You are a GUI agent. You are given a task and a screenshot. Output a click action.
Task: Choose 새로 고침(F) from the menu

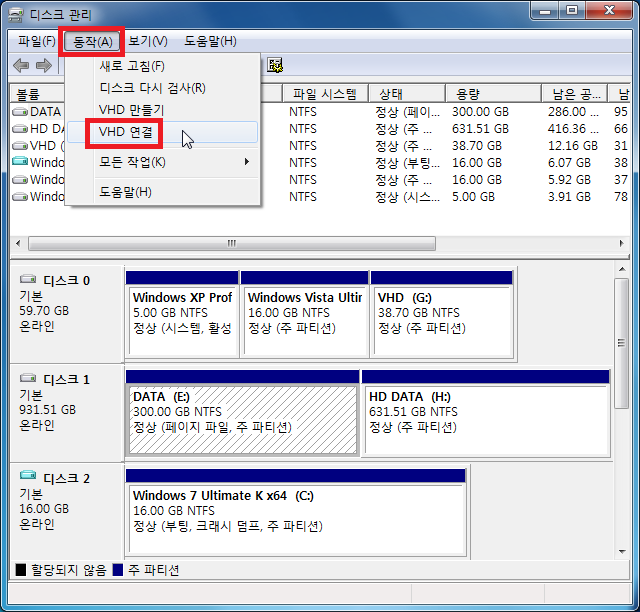pos(163,66)
